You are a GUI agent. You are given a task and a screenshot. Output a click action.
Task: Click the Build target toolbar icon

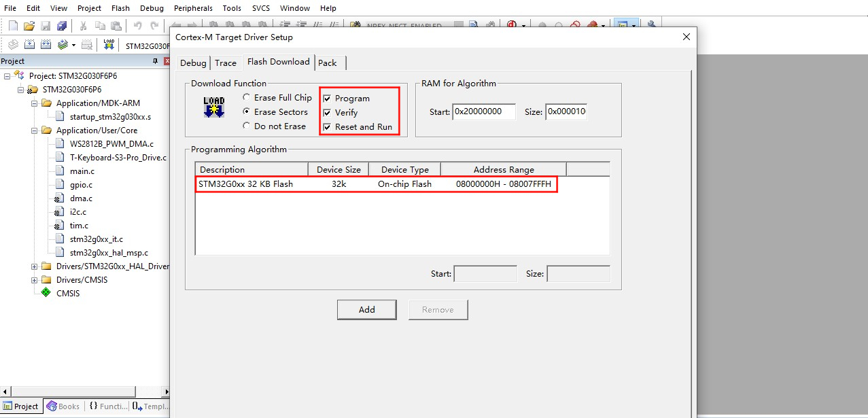click(x=29, y=45)
